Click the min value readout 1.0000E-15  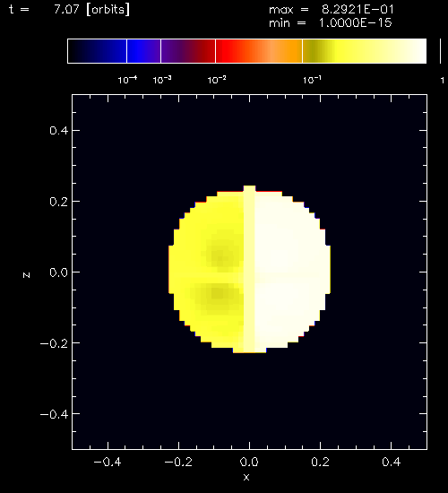[x=356, y=23]
